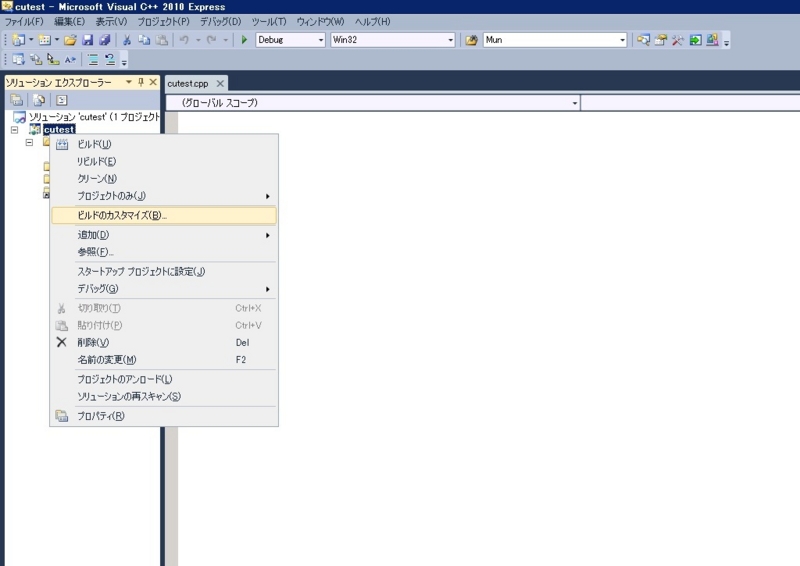Select the ソリューション 'cutest' tree root
Screen dimensions: 800x566
coord(94,117)
